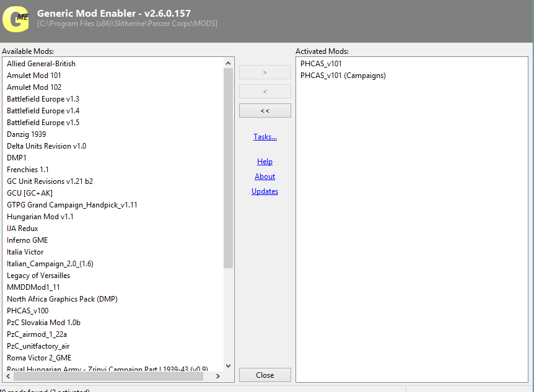Select Inferno GME mod
The width and height of the screenshot is (534, 392).
tap(27, 240)
